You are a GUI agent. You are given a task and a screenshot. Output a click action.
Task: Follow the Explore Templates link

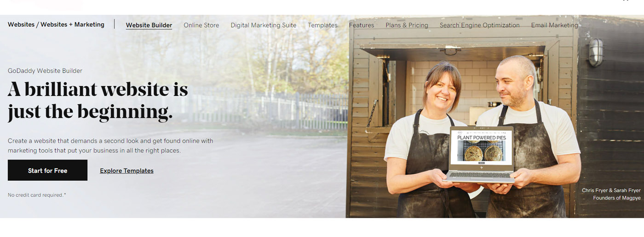(126, 171)
